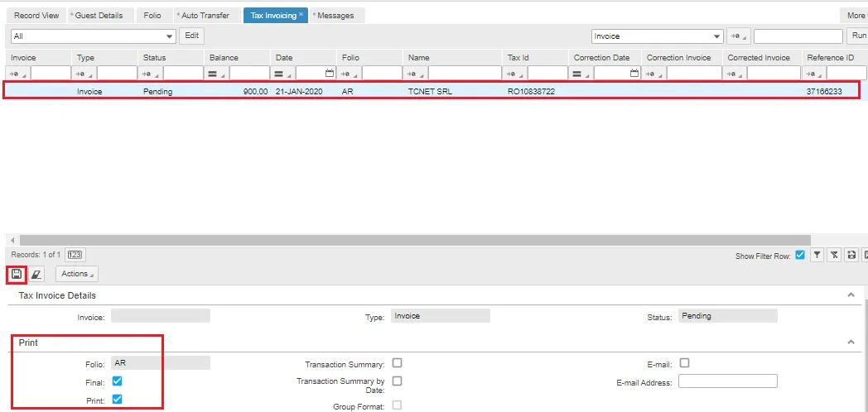
Task: Enable Transaction Summary by Date checkbox
Action: (397, 381)
